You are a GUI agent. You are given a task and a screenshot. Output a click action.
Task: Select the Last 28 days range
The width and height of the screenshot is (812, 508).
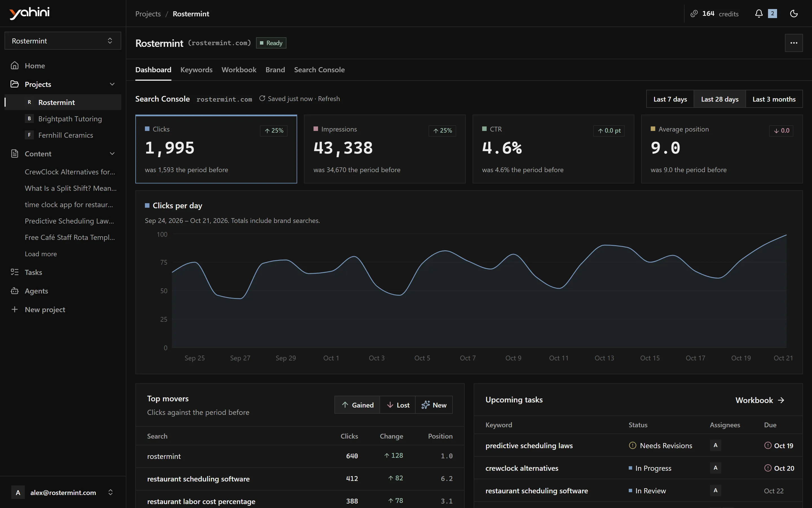point(720,99)
